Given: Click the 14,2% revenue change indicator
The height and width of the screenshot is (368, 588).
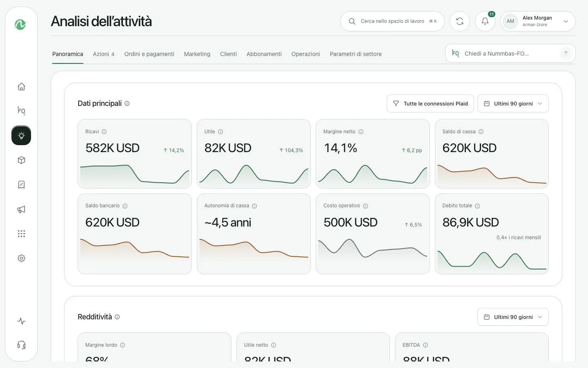Looking at the screenshot, I should pos(174,150).
